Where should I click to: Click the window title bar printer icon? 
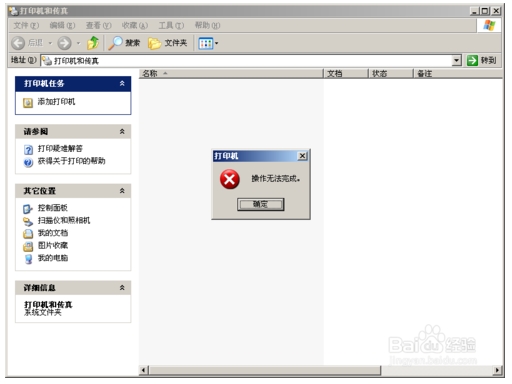pyautogui.click(x=14, y=11)
